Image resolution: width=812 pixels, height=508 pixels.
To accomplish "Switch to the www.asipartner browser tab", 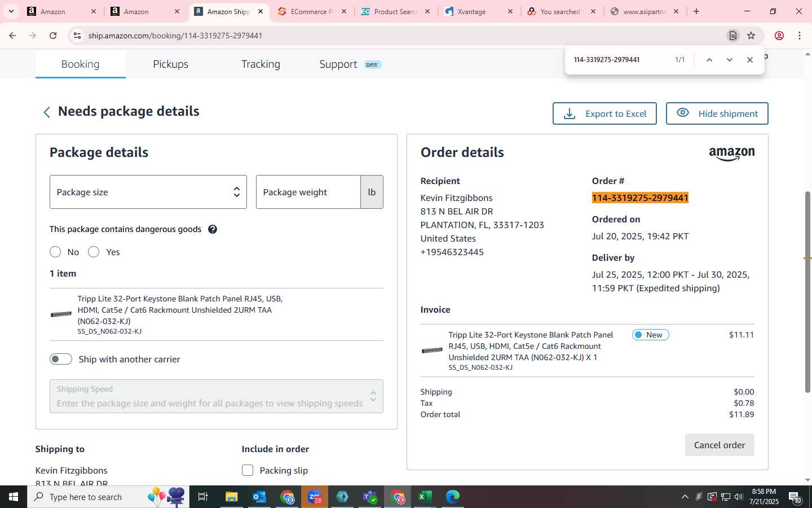I will [x=646, y=11].
